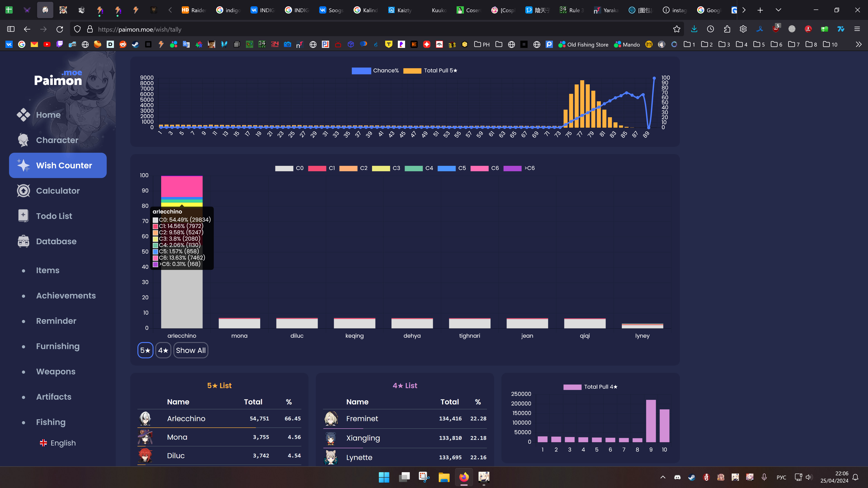868x488 pixels.
Task: Click the 4★ filter button
Action: (x=163, y=350)
